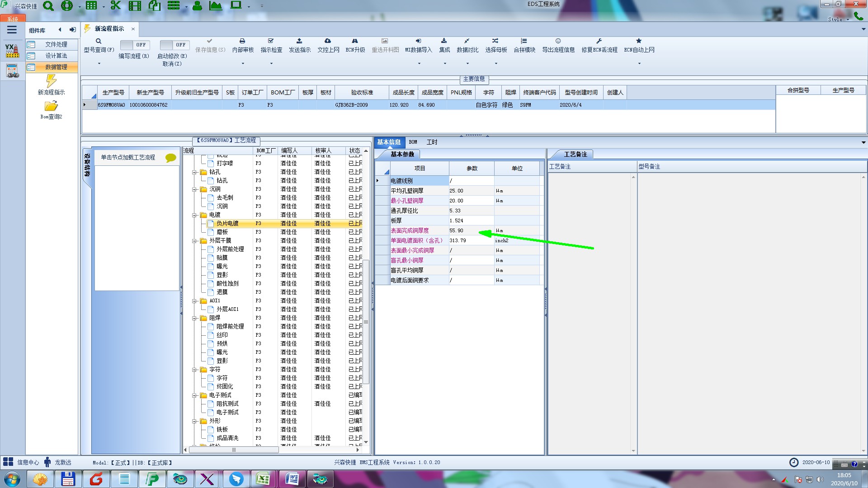The width and height of the screenshot is (868, 488).
Task: Click the 发送指示 upload icon
Action: pyautogui.click(x=299, y=41)
